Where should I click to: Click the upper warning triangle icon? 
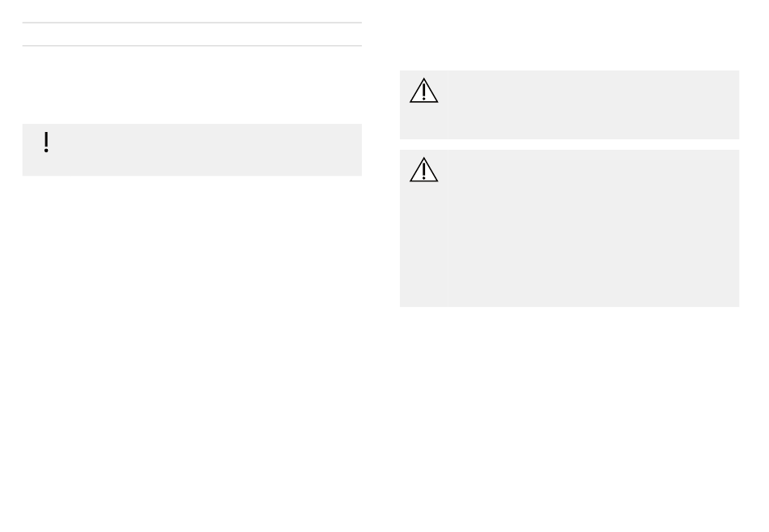423,91
